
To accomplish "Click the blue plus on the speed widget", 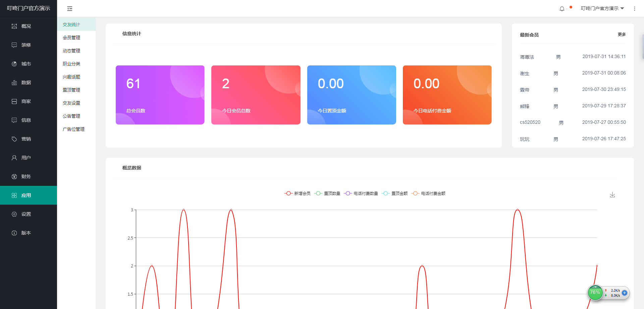I will pos(625,293).
